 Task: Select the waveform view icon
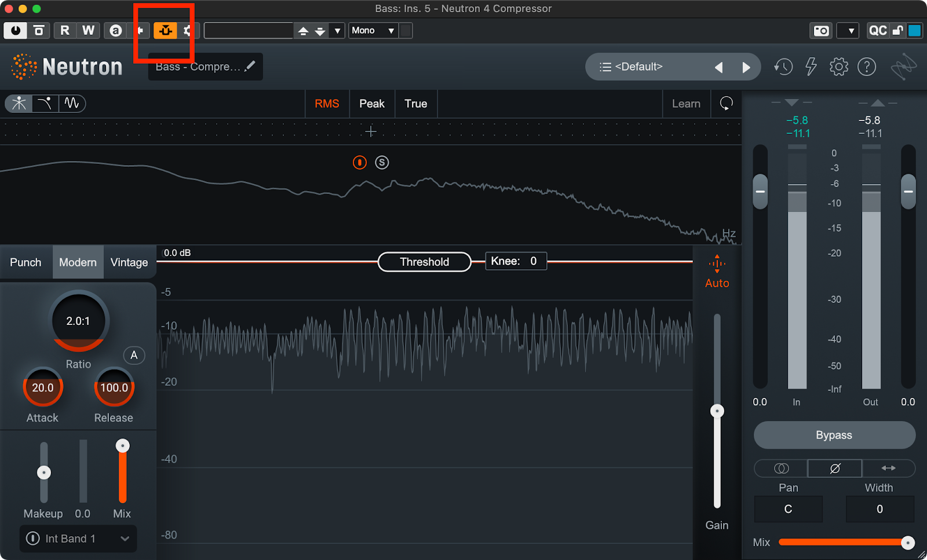click(x=72, y=103)
